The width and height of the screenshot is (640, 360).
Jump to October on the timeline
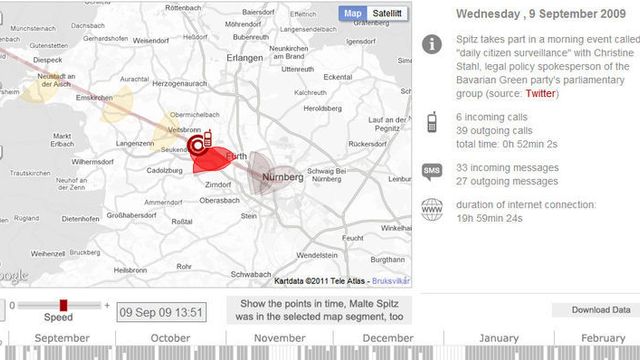170,338
